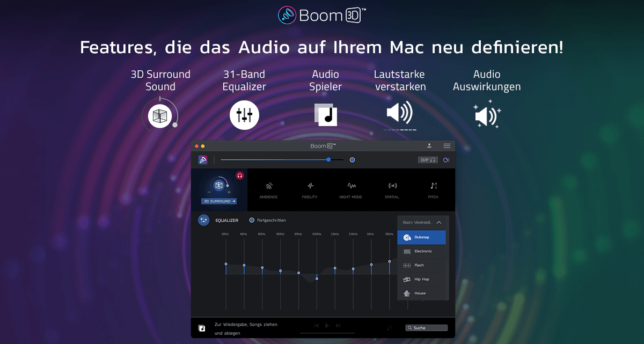The height and width of the screenshot is (344, 644).
Task: Play the current track
Action: (327, 326)
